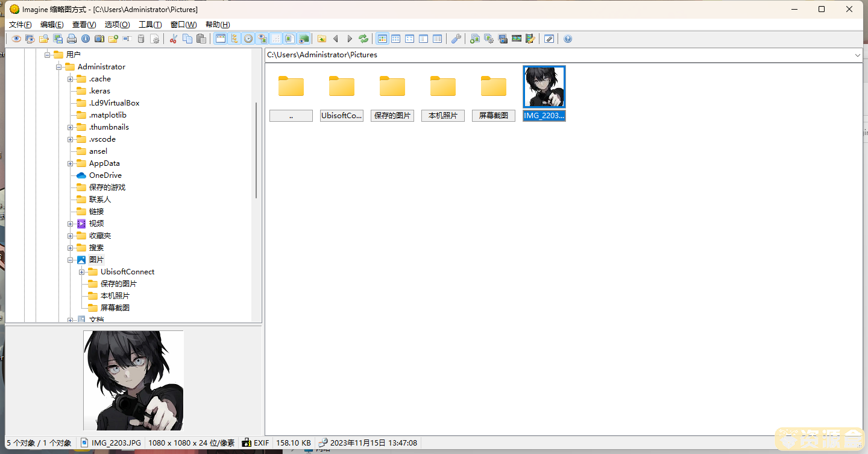Toggle the clock toolbar button
This screenshot has height=454, width=868.
(x=248, y=39)
